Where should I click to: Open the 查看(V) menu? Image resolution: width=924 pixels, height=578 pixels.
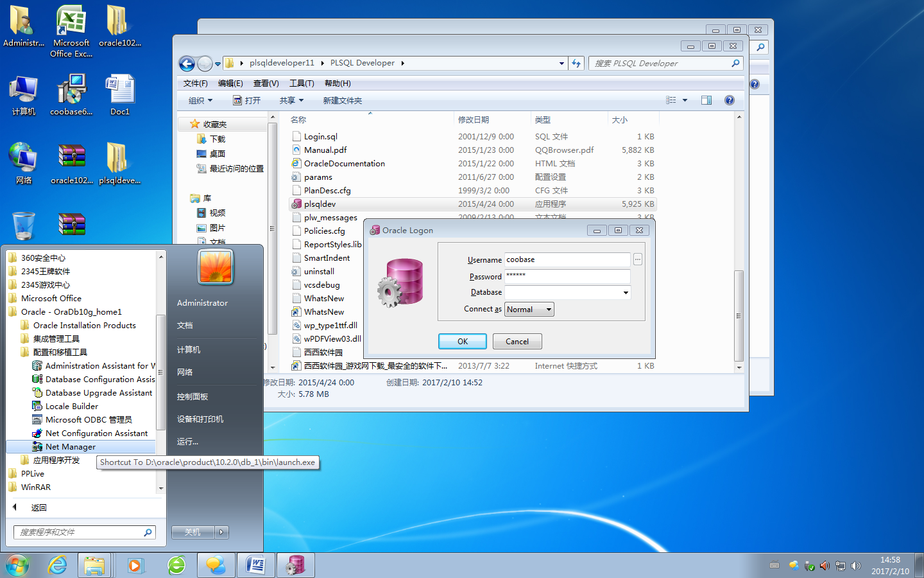pyautogui.click(x=266, y=83)
